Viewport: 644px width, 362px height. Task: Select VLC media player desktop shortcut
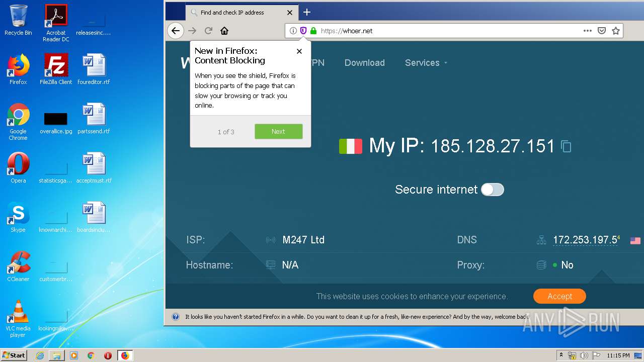click(18, 319)
